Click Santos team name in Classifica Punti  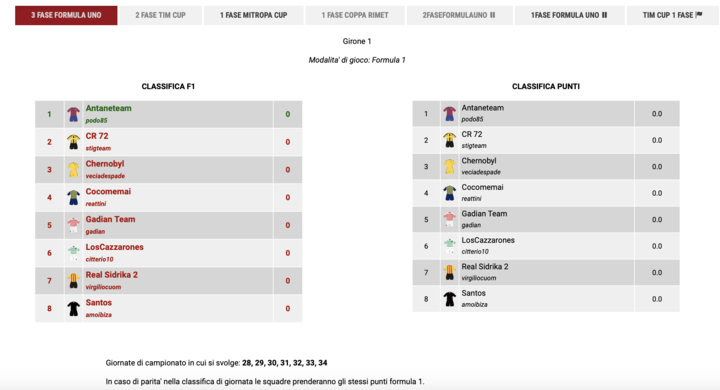pyautogui.click(x=473, y=293)
